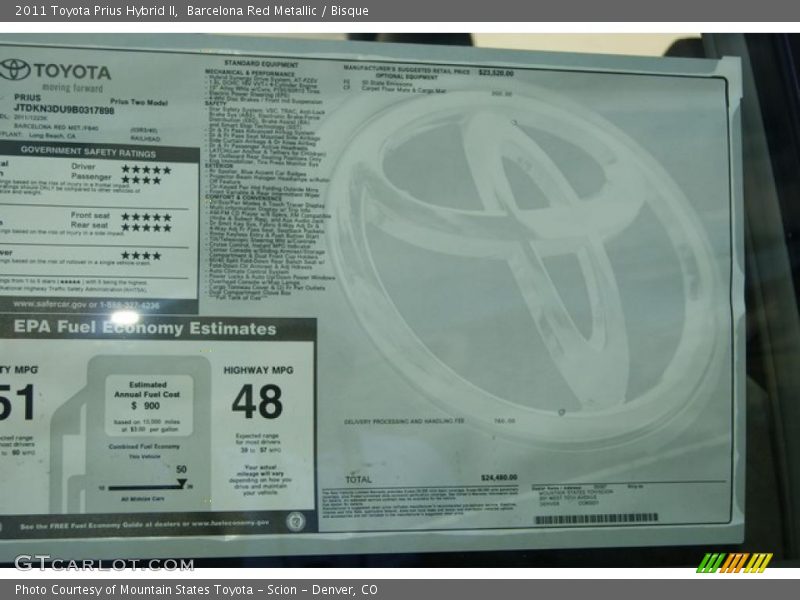Click the barcode at the sticker bottom

pos(596,518)
